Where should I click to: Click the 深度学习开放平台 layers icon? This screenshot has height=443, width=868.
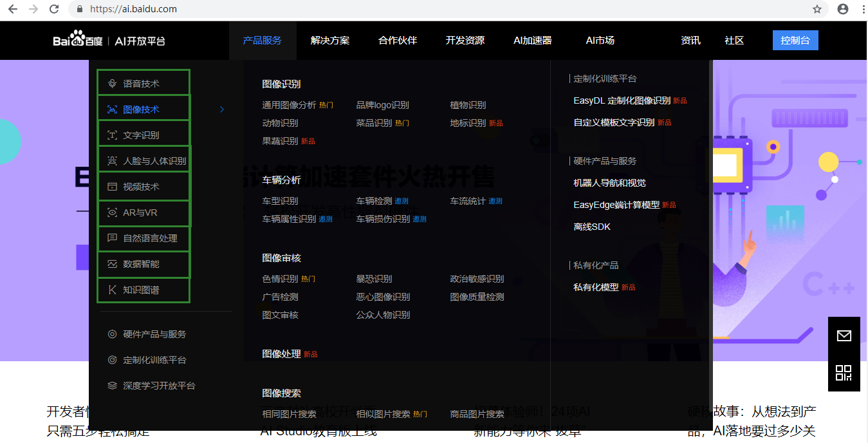click(x=112, y=386)
